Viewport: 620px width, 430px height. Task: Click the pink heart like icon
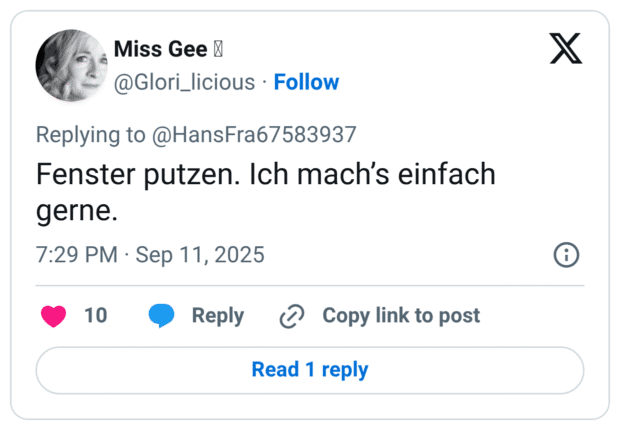pyautogui.click(x=54, y=316)
